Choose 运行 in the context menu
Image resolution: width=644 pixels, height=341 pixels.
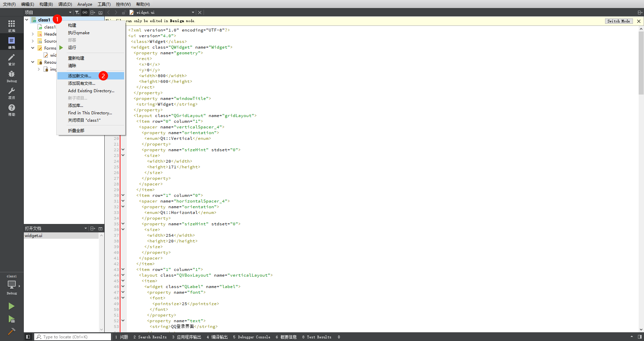point(91,47)
